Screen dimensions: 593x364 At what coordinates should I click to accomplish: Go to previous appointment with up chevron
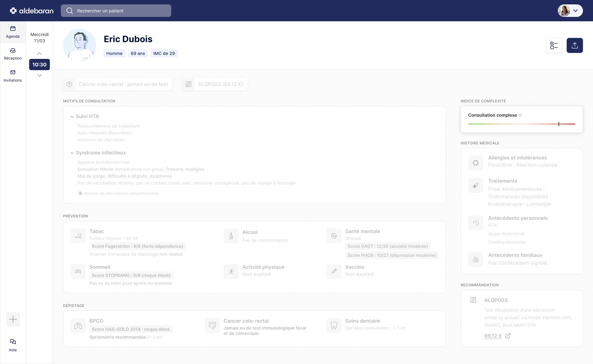click(40, 54)
